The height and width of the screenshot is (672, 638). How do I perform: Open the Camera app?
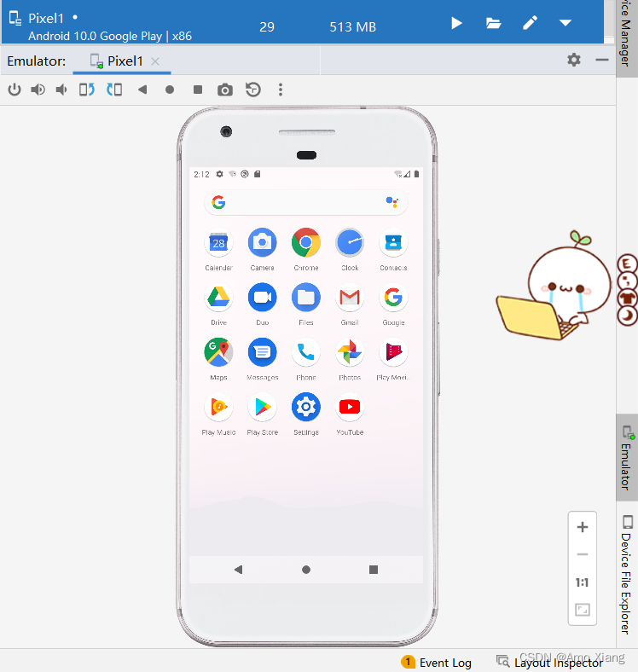[x=263, y=250]
